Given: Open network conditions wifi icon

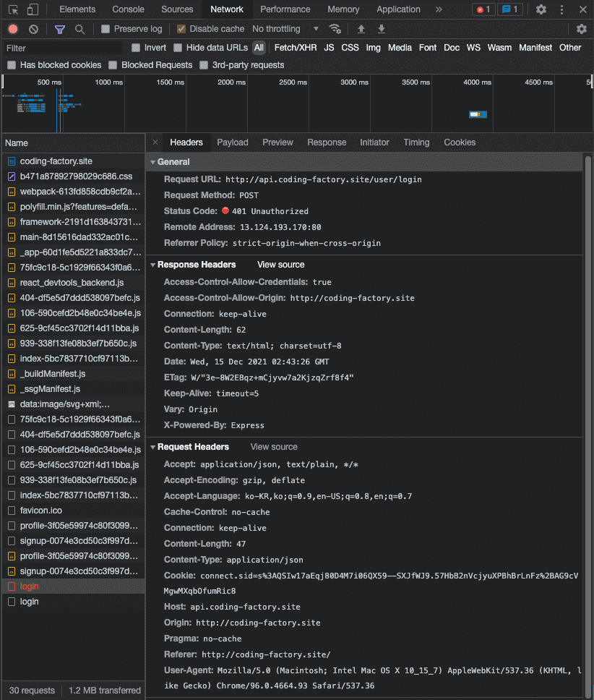Looking at the screenshot, I should (x=335, y=29).
